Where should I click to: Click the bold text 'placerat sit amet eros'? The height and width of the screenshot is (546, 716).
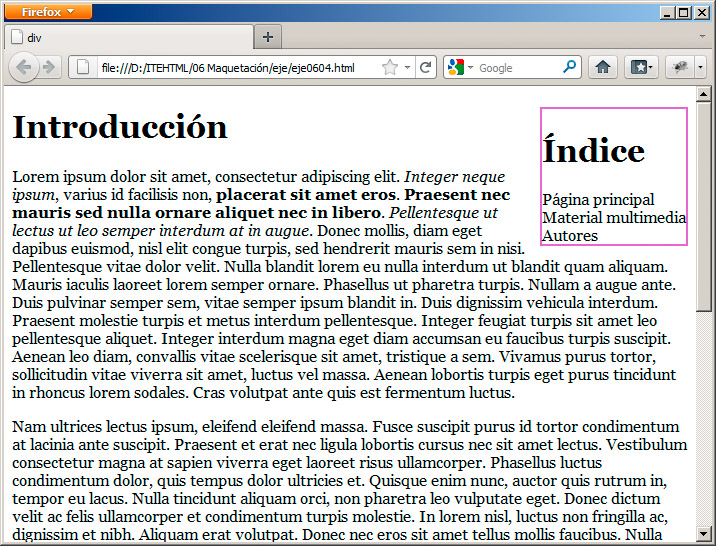306,195
